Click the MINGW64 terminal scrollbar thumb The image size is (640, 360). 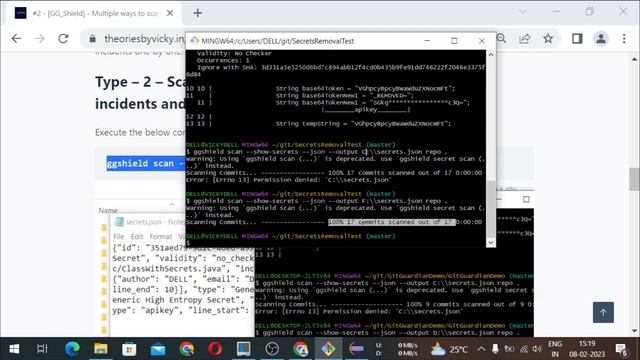pyautogui.click(x=491, y=208)
